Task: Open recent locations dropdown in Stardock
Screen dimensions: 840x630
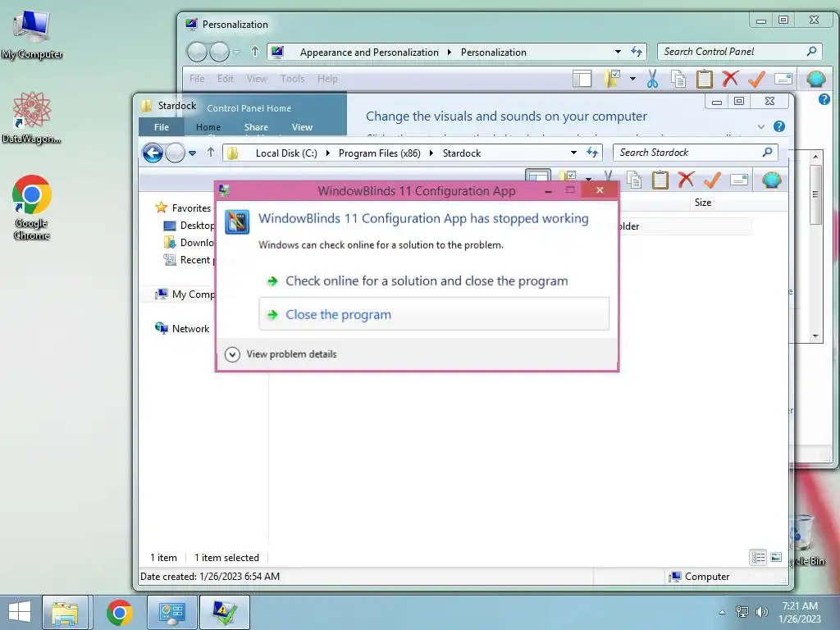Action: [192, 153]
